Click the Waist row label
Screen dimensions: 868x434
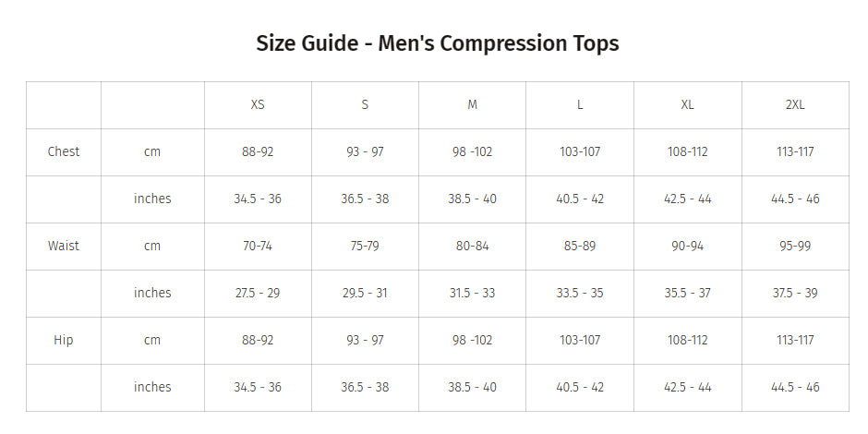tap(64, 246)
